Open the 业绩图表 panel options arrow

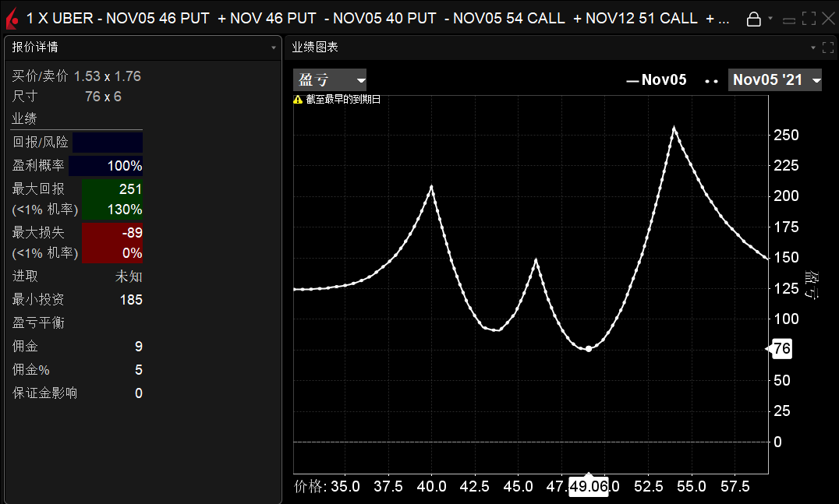(812, 48)
